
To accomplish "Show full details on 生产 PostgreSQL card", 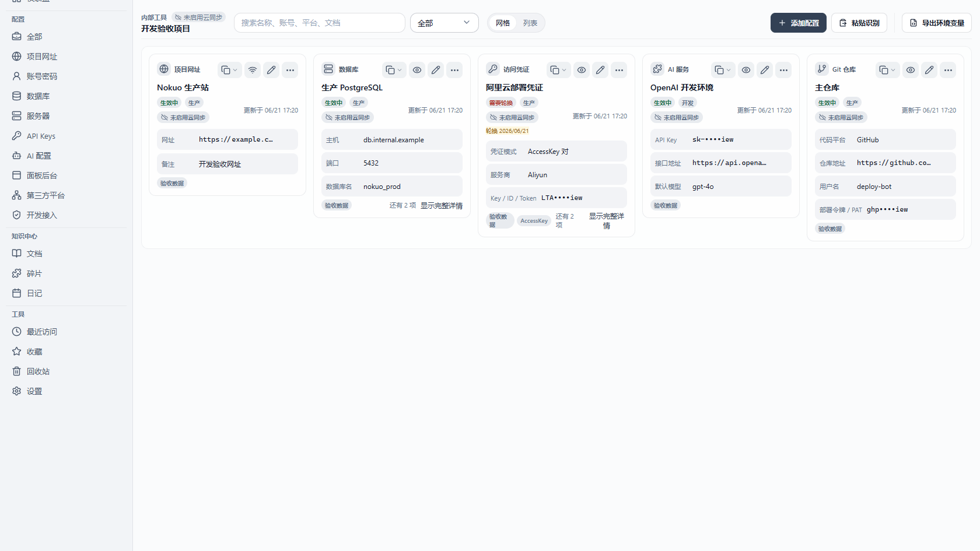I will pyautogui.click(x=442, y=206).
